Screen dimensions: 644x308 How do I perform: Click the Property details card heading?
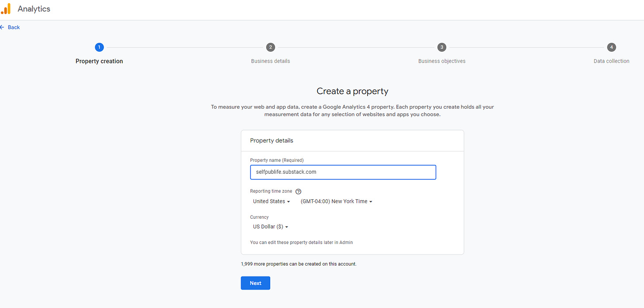[x=272, y=140]
